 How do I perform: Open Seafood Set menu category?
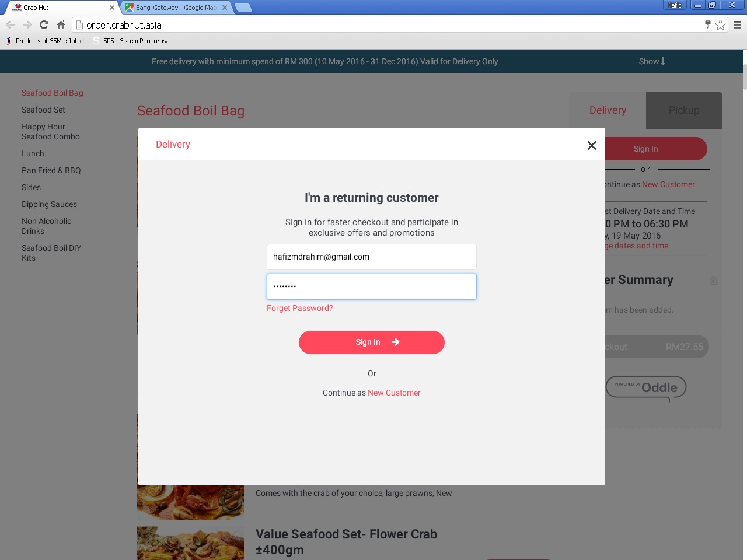point(43,110)
